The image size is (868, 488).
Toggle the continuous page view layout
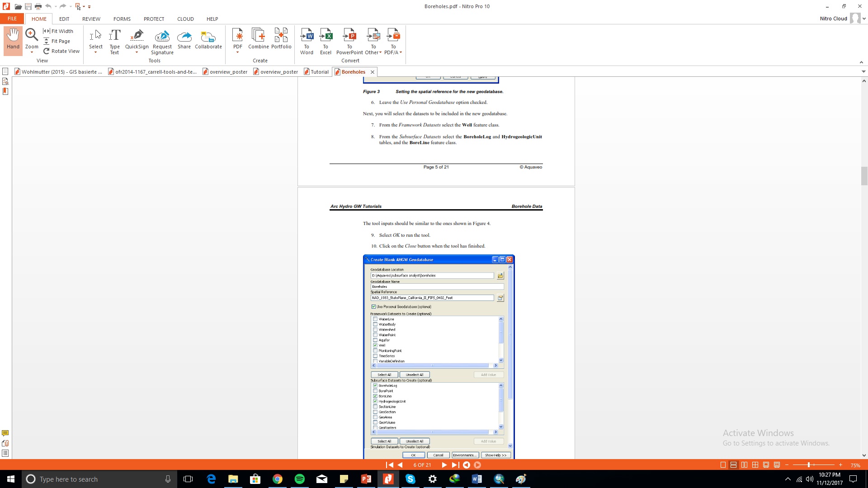pos(733,465)
